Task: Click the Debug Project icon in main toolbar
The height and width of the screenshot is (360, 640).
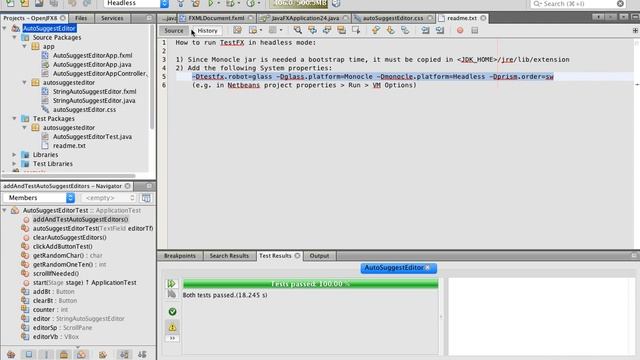Action: (230, 3)
